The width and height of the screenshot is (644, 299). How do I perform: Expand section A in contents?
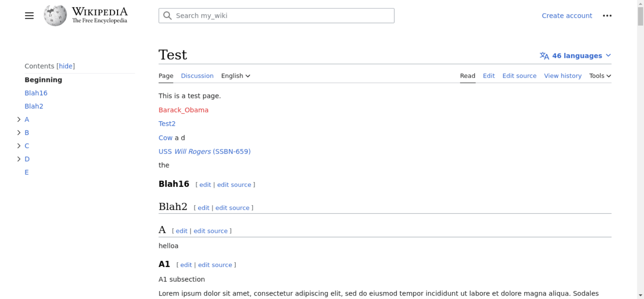19,119
